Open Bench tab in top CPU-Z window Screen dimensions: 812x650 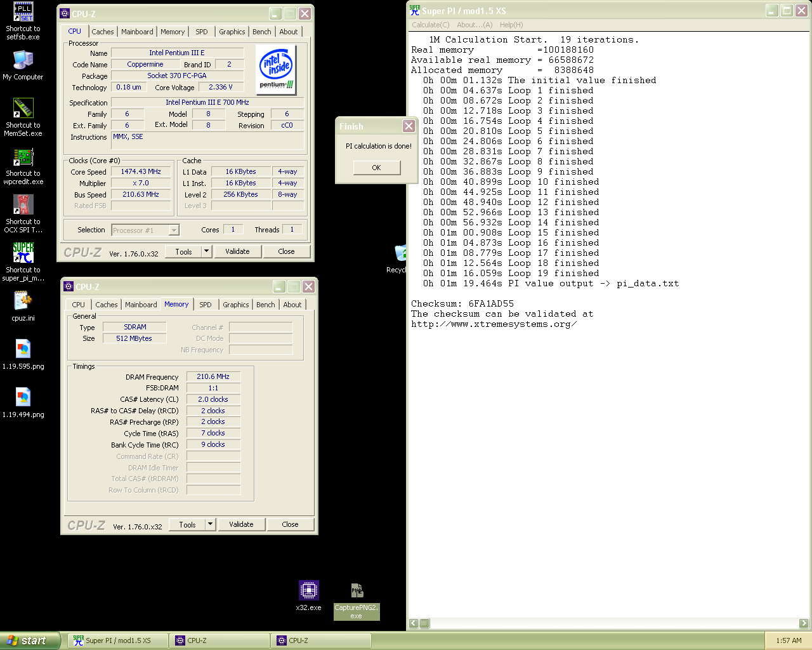262,32
